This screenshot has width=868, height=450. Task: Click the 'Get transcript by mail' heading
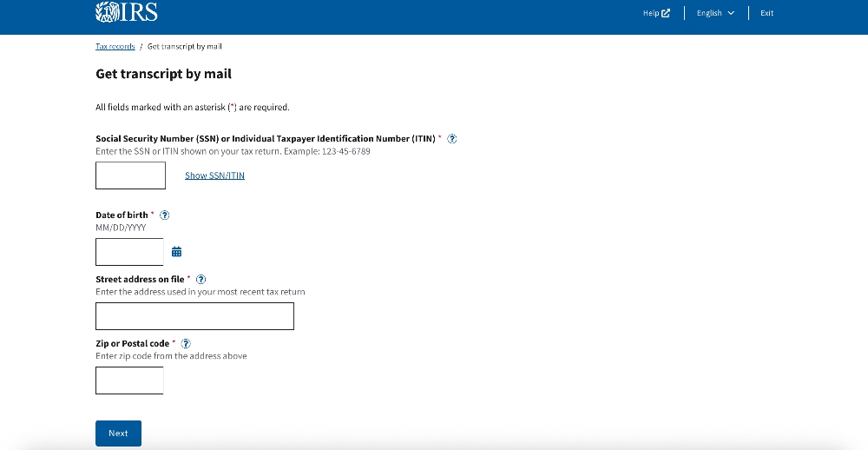tap(163, 74)
